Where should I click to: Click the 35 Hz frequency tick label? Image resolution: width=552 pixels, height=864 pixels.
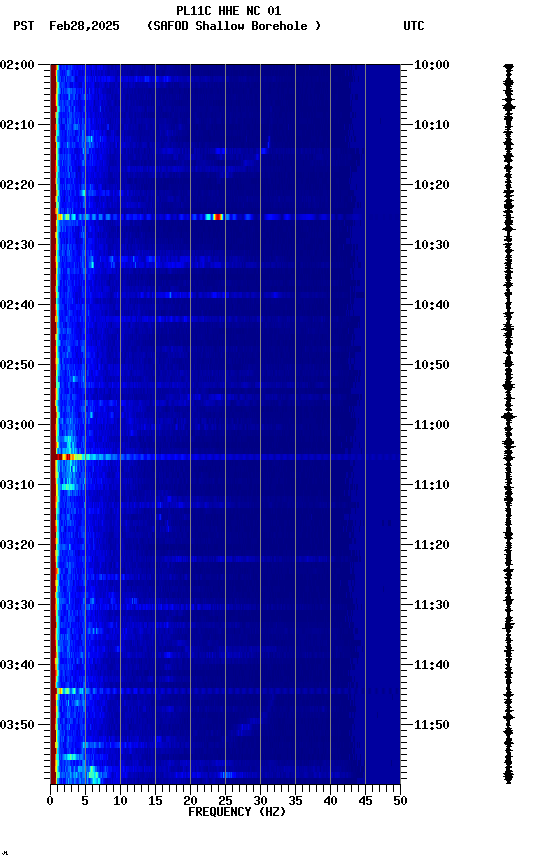[x=295, y=801]
